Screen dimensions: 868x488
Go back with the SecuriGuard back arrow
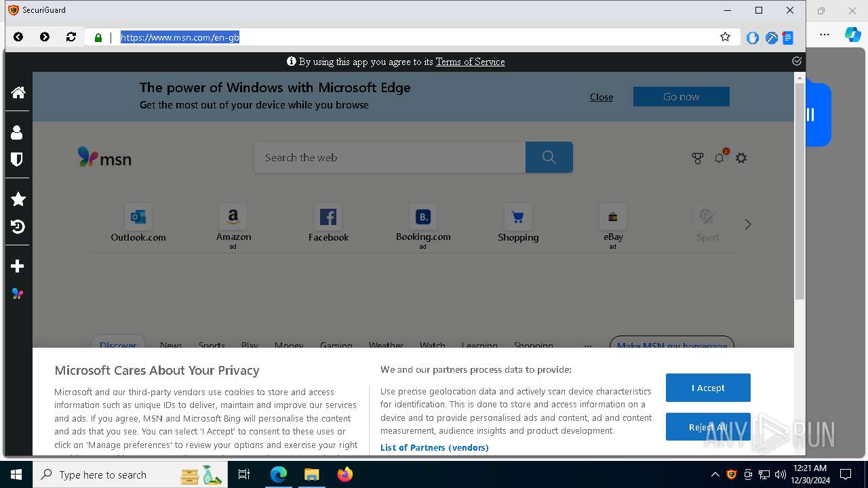[x=18, y=37]
